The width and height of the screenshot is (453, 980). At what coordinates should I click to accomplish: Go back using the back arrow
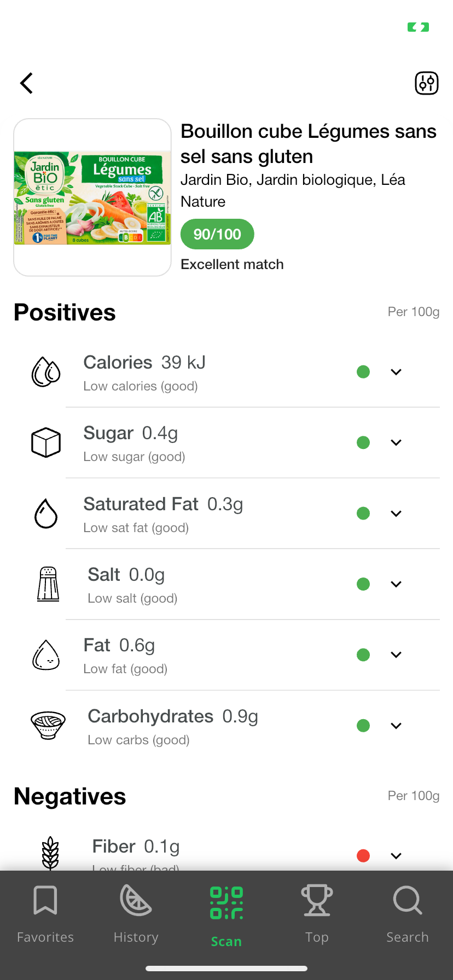[26, 83]
